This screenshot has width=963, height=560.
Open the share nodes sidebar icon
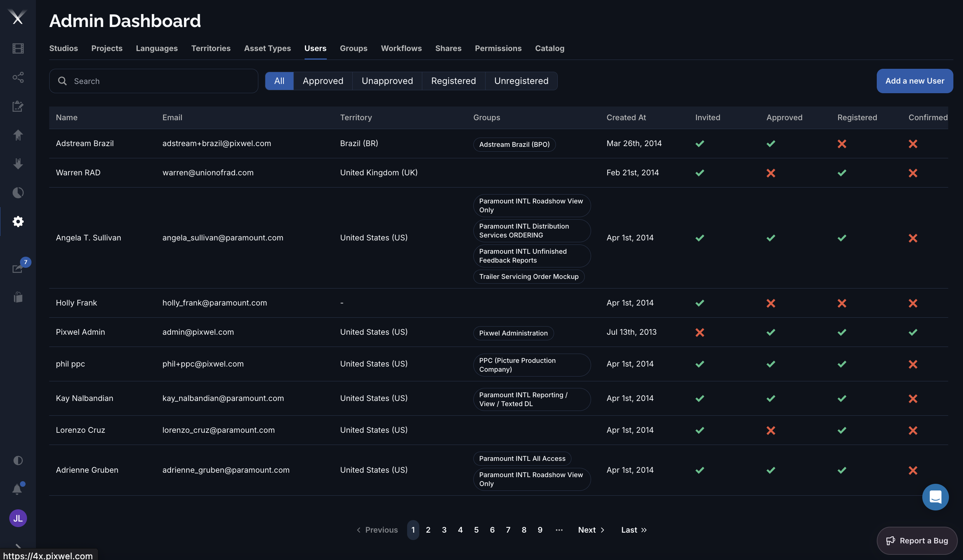tap(18, 77)
